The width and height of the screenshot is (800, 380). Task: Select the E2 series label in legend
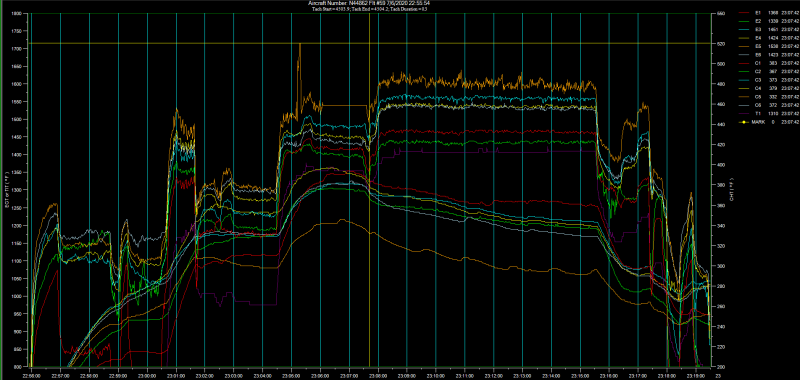point(758,21)
